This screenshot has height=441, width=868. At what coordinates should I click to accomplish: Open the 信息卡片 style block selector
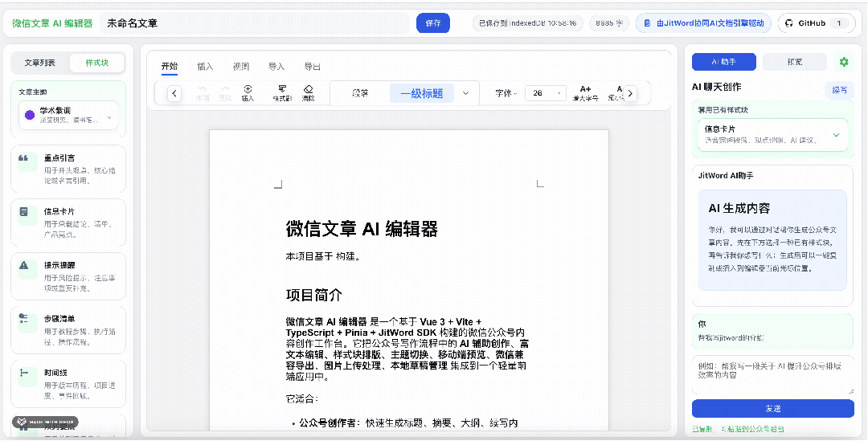773,134
